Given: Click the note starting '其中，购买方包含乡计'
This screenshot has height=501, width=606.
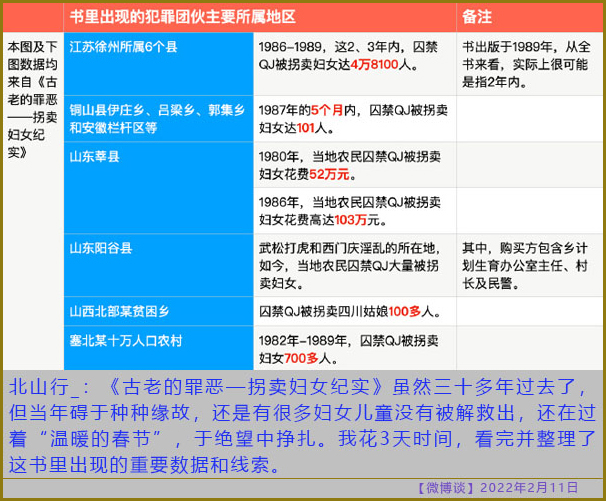Looking at the screenshot, I should 525,266.
